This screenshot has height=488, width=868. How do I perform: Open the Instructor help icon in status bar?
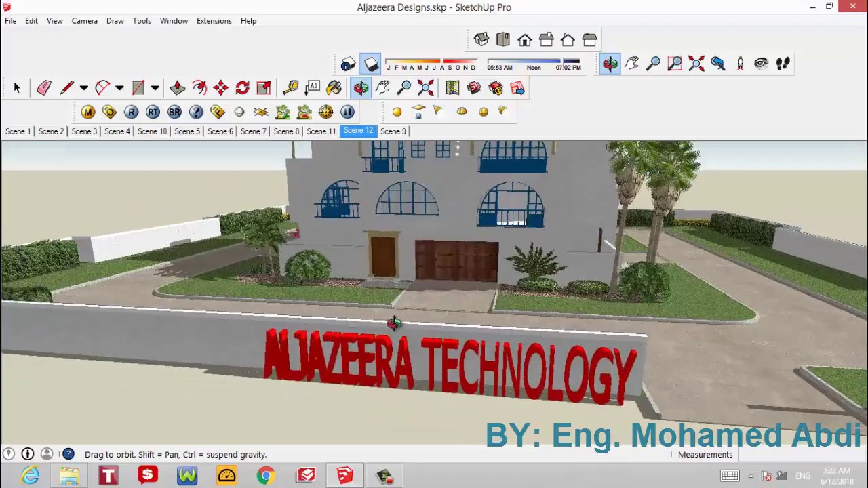pyautogui.click(x=68, y=454)
